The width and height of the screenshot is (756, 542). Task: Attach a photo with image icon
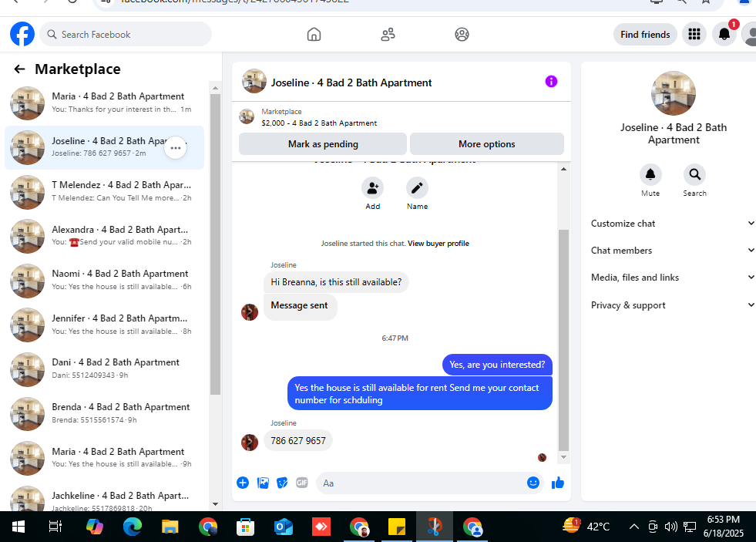(263, 483)
